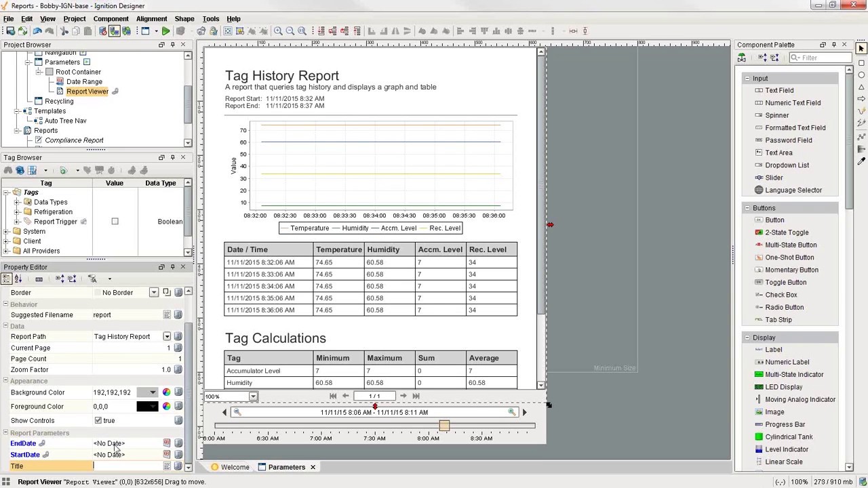This screenshot has width=868, height=488.
Task: Open the Component menu
Action: click(111, 19)
